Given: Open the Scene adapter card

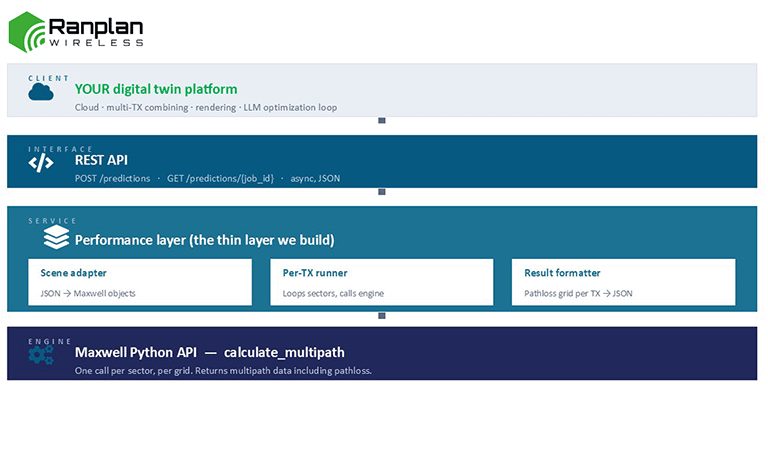Looking at the screenshot, I should (140, 282).
